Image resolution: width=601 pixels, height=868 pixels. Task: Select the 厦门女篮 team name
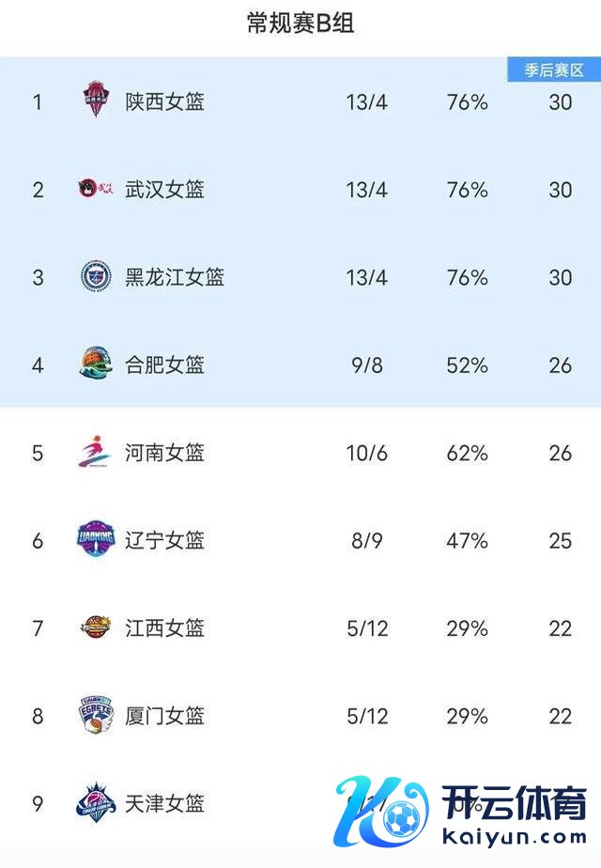click(165, 717)
